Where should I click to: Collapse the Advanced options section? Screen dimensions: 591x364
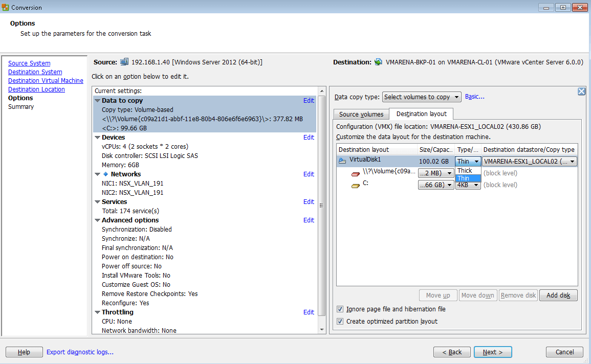[x=97, y=220]
